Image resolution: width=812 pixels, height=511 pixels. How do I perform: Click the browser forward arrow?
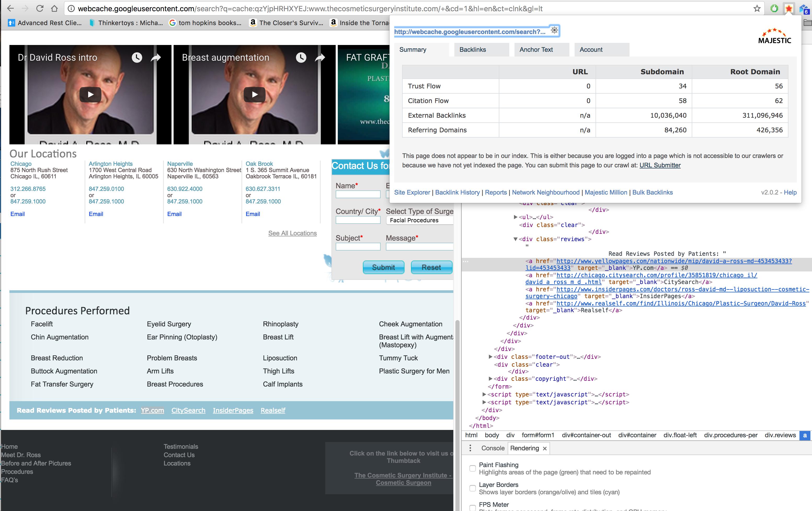[25, 8]
